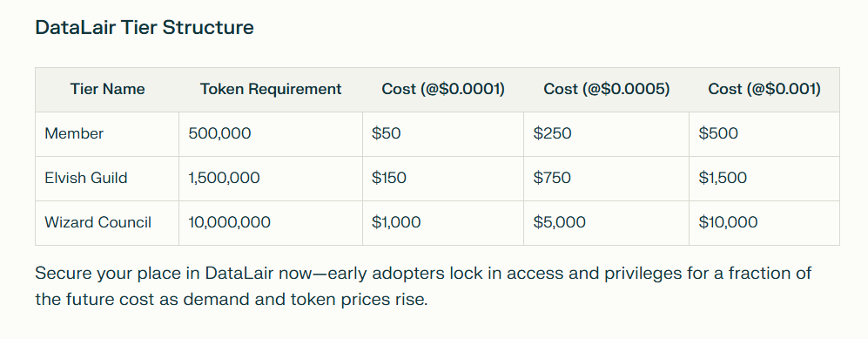Image resolution: width=868 pixels, height=339 pixels.
Task: Click the 1,500,000 token requirement cell
Action: pyautogui.click(x=271, y=179)
